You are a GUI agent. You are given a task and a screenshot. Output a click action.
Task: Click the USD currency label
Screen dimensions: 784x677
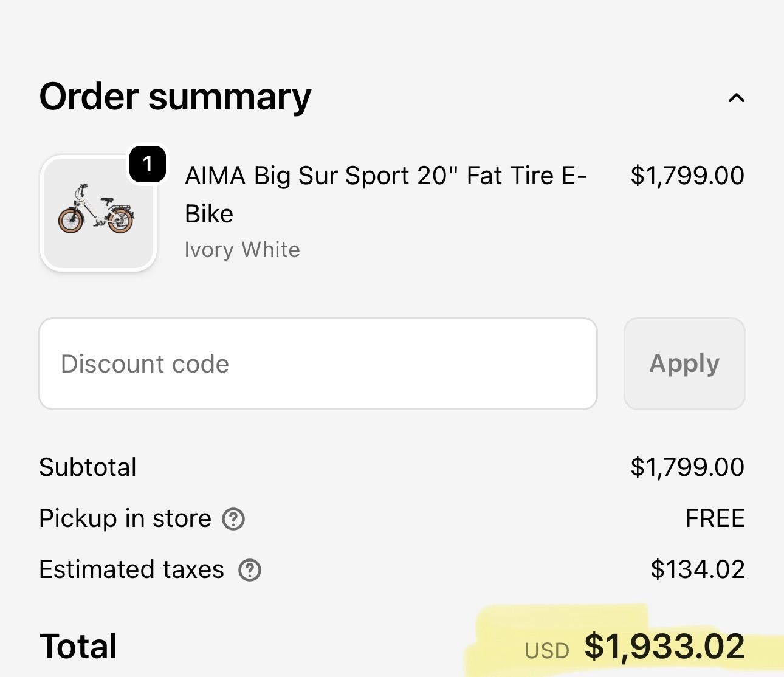(546, 651)
